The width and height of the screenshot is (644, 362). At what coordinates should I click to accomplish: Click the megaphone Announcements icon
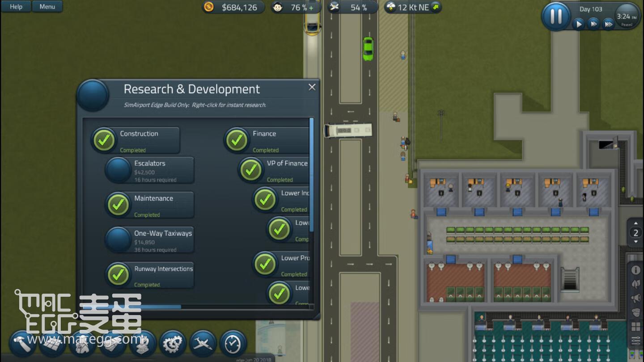[x=636, y=298]
